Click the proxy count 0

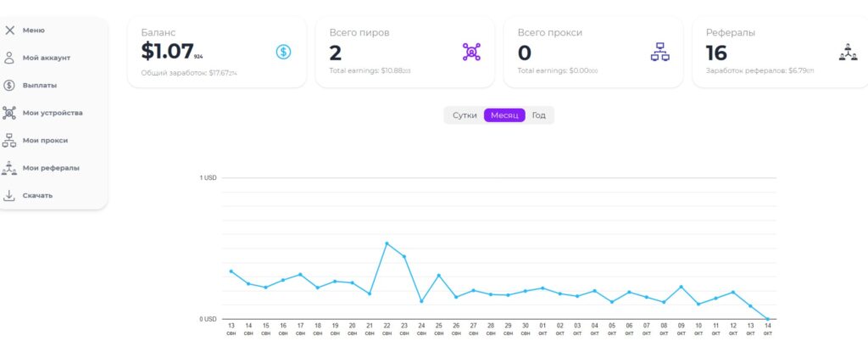click(x=524, y=53)
